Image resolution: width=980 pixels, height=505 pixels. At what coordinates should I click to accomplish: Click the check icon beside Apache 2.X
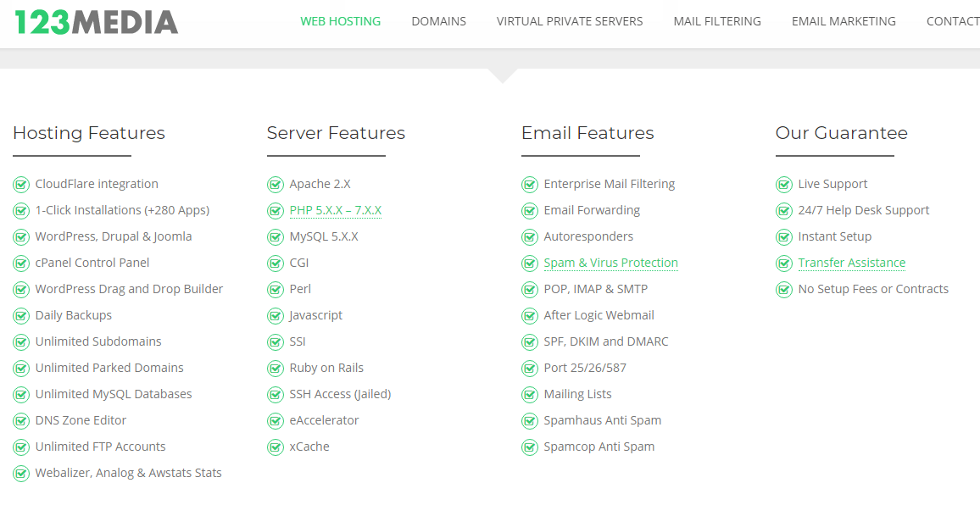click(x=276, y=185)
